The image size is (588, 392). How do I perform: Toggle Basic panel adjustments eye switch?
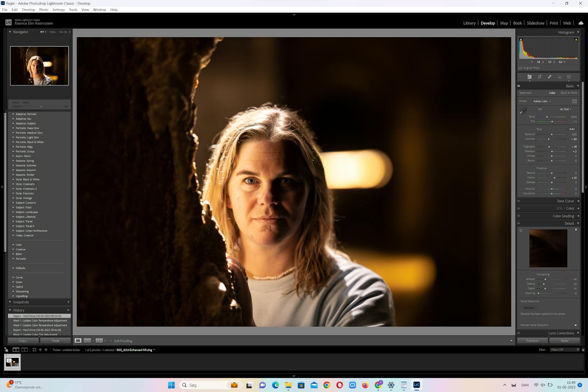[519, 85]
